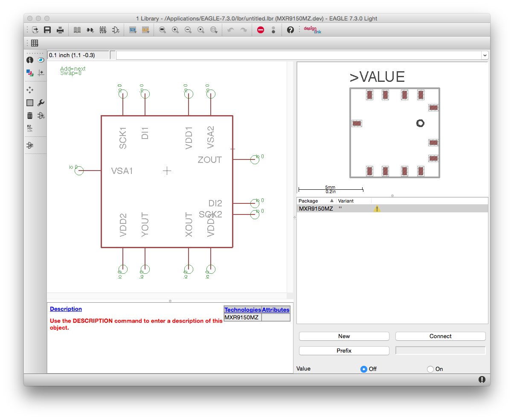Open the Technologies link
This screenshot has width=514, height=420.
[243, 310]
